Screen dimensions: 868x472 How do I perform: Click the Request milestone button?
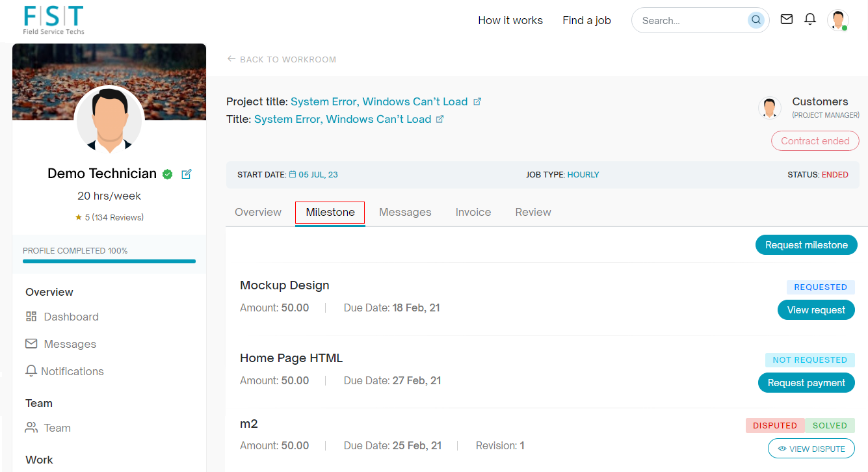[806, 245]
